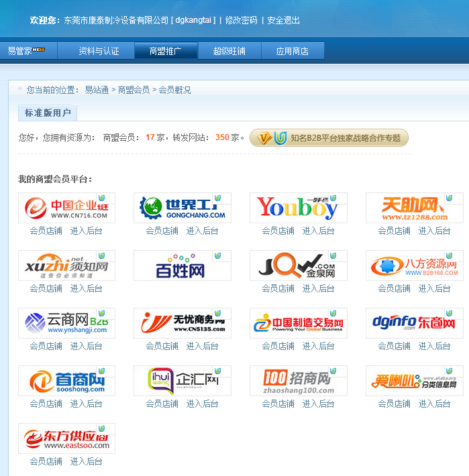Click 易站通 in the breadcrumb
This screenshot has width=469, height=476.
pyautogui.click(x=97, y=90)
